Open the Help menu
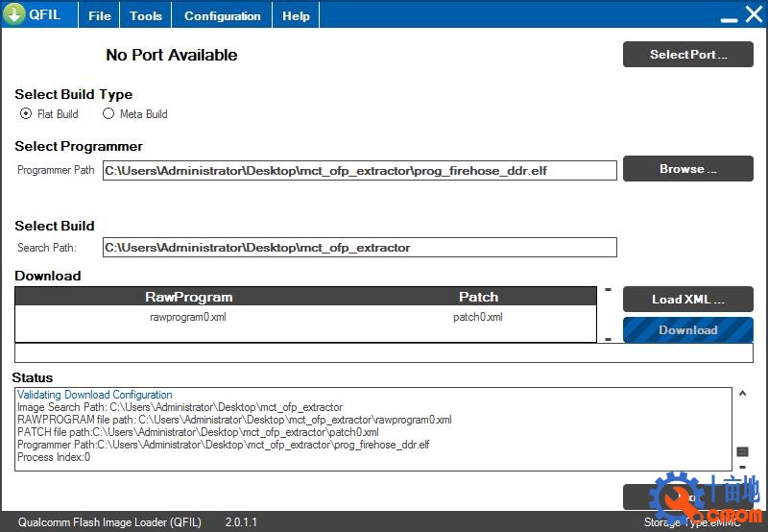Image resolution: width=768 pixels, height=532 pixels. point(296,16)
